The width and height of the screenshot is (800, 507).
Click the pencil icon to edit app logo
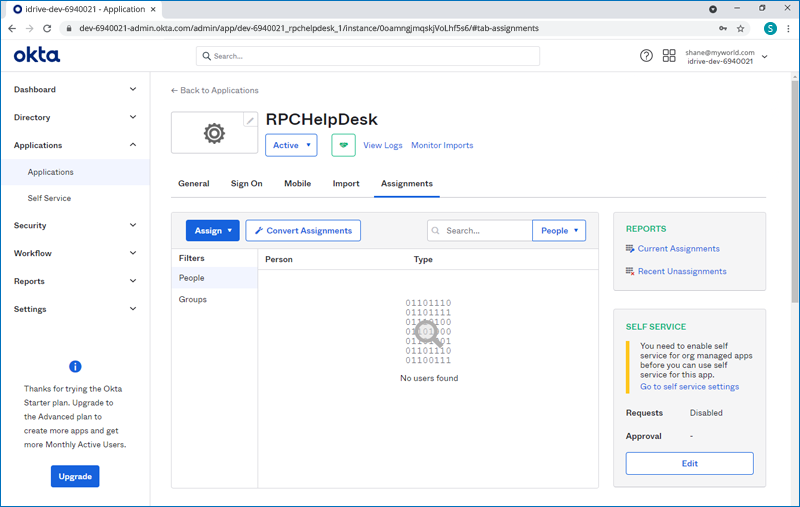(250, 120)
